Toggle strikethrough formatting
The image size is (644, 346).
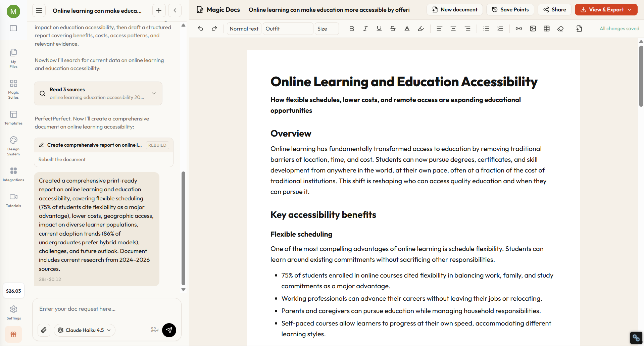pyautogui.click(x=393, y=29)
